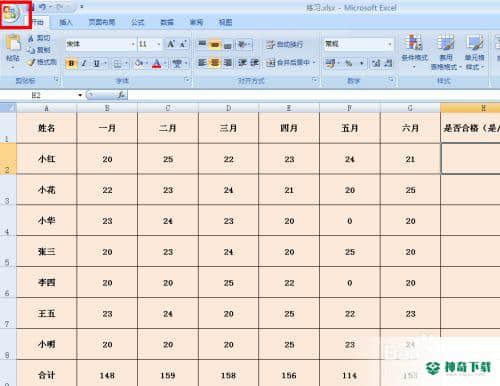Expand the Merge & Center (合并后居中) arrow
The image size is (500, 386).
click(314, 63)
